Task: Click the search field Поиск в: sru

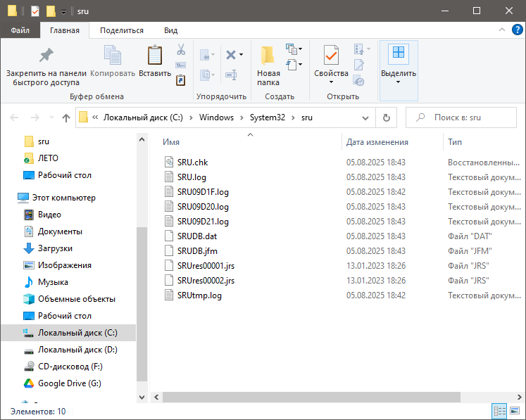Action: point(461,117)
